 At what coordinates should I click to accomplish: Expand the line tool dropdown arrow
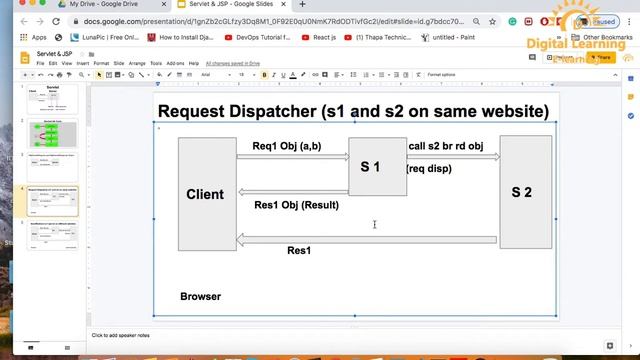pyautogui.click(x=148, y=75)
